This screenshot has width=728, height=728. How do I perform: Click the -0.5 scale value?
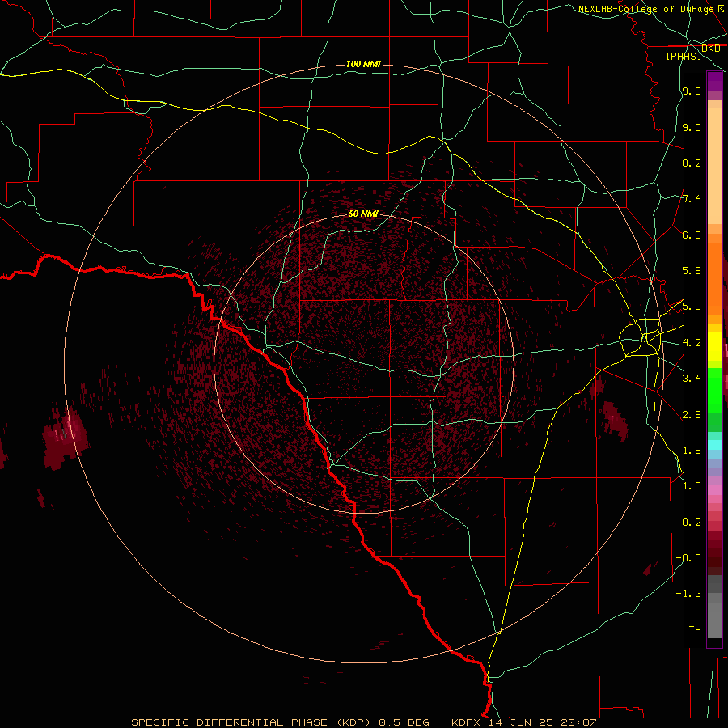point(688,558)
